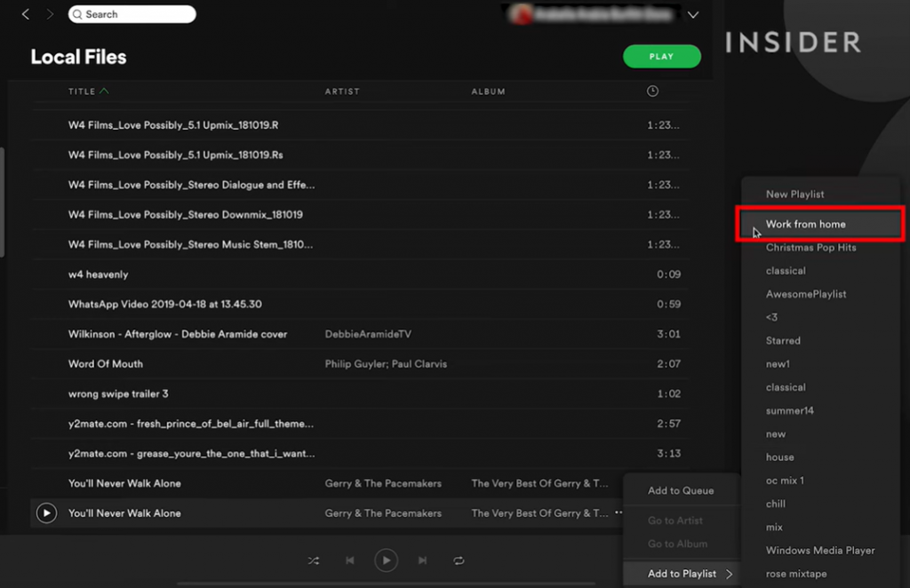Add to the chill playlist
910x588 pixels.
tap(775, 504)
